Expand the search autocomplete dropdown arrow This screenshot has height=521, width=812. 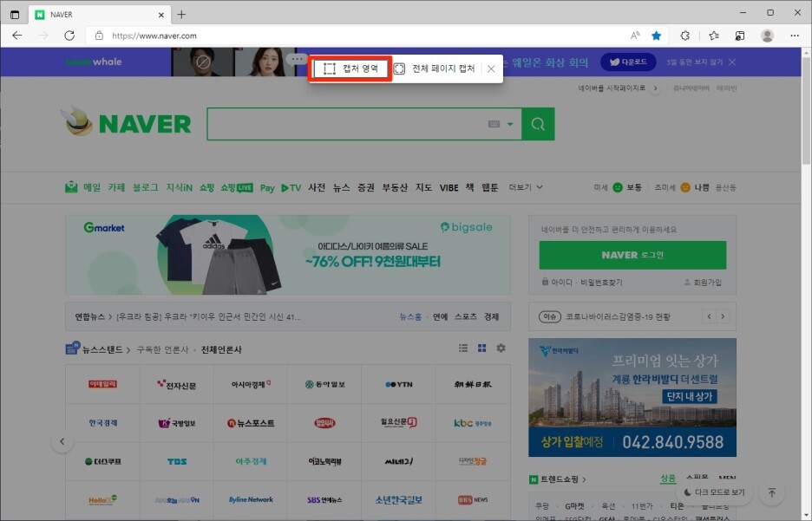pos(510,124)
